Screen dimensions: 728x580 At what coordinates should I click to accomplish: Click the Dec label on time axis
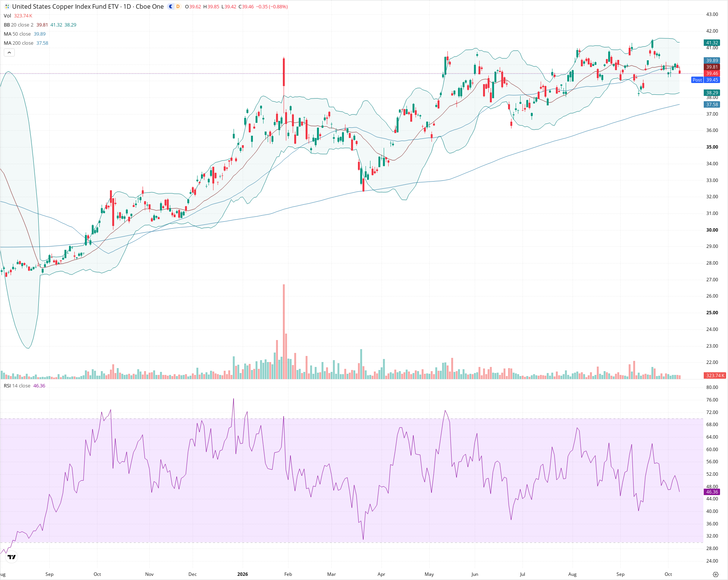(x=193, y=574)
